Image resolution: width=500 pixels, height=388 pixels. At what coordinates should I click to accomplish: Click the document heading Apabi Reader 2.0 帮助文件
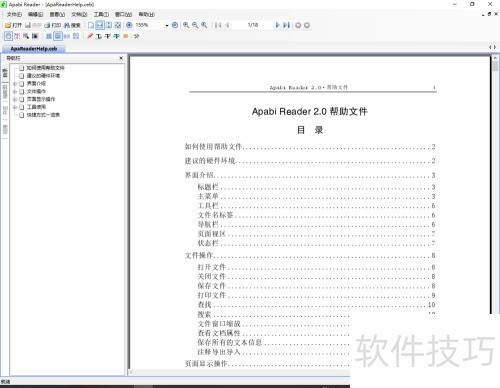(310, 111)
